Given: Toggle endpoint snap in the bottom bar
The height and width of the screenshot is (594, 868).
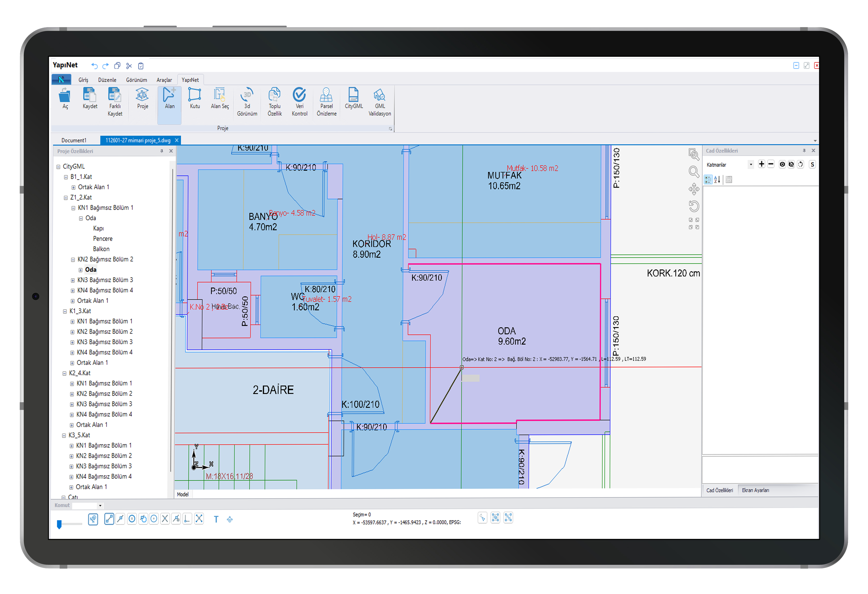Looking at the screenshot, I should click(x=109, y=519).
